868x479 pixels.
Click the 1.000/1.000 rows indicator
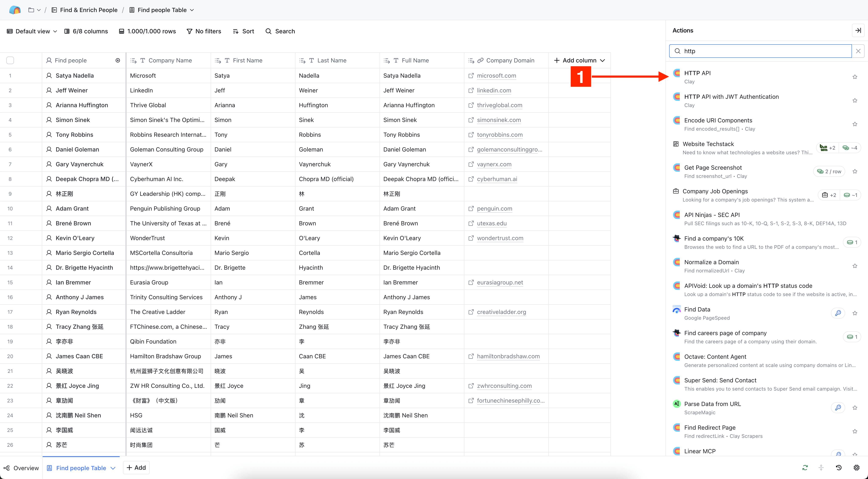point(147,31)
